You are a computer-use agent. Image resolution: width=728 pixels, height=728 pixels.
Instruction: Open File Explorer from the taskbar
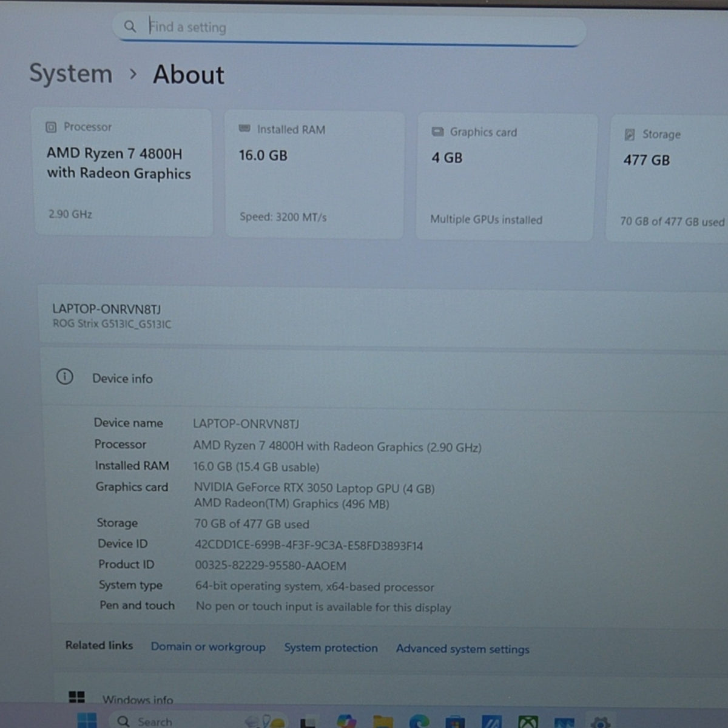383,722
